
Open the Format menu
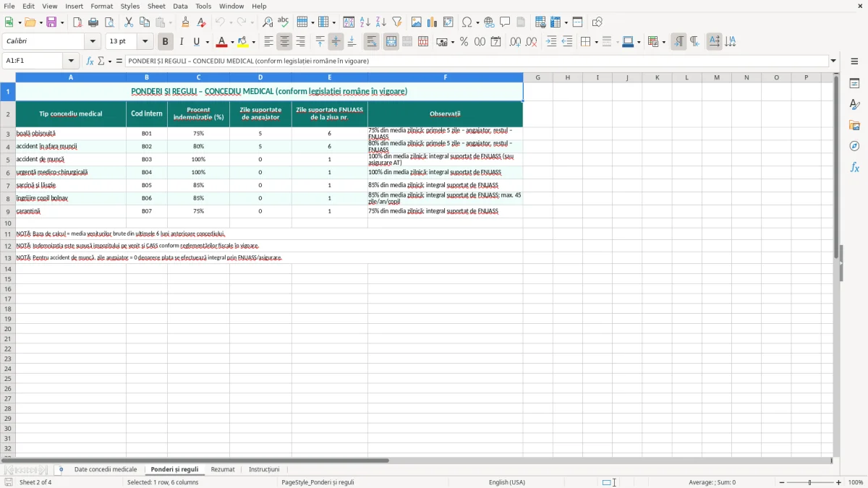pyautogui.click(x=102, y=6)
